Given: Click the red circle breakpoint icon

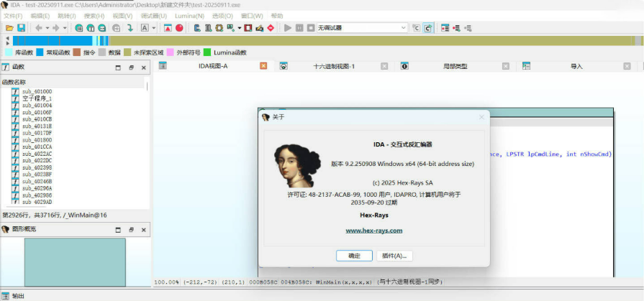Looking at the screenshot, I should coord(179,28).
